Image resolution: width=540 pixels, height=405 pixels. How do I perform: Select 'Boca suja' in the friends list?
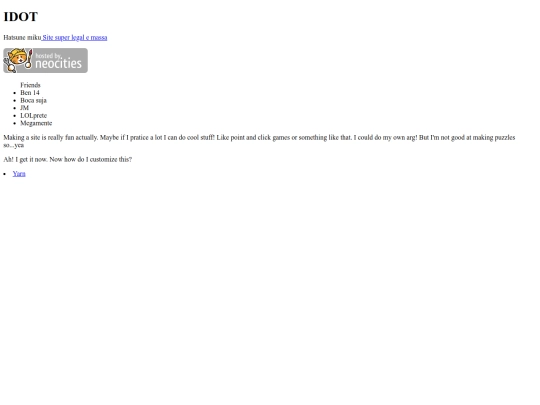point(33,100)
